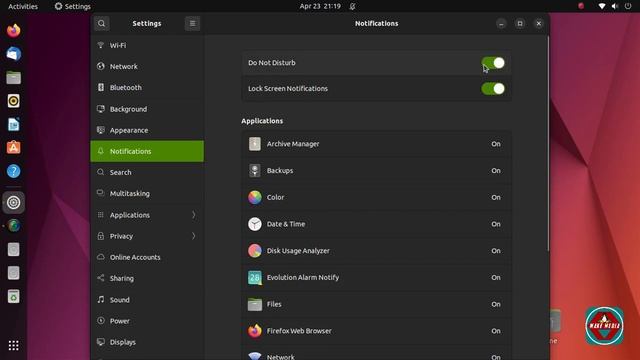Click the Wi-Fi icon in sidebar
The image size is (640, 360).
pyautogui.click(x=101, y=45)
